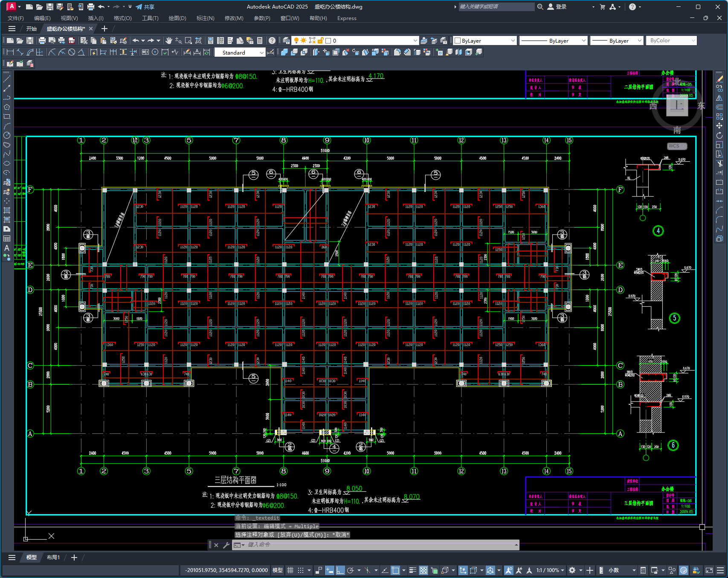Open the Help question mark icon
The width and height of the screenshot is (728, 578).
point(272,41)
